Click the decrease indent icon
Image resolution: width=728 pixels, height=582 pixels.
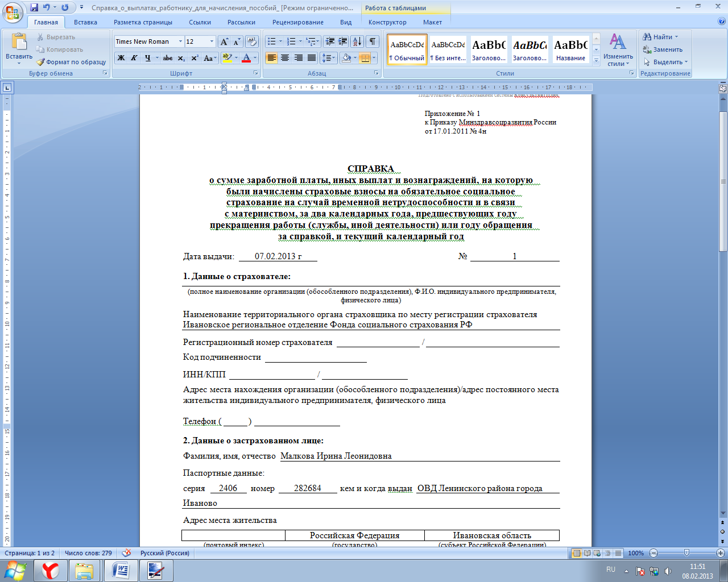tap(330, 41)
